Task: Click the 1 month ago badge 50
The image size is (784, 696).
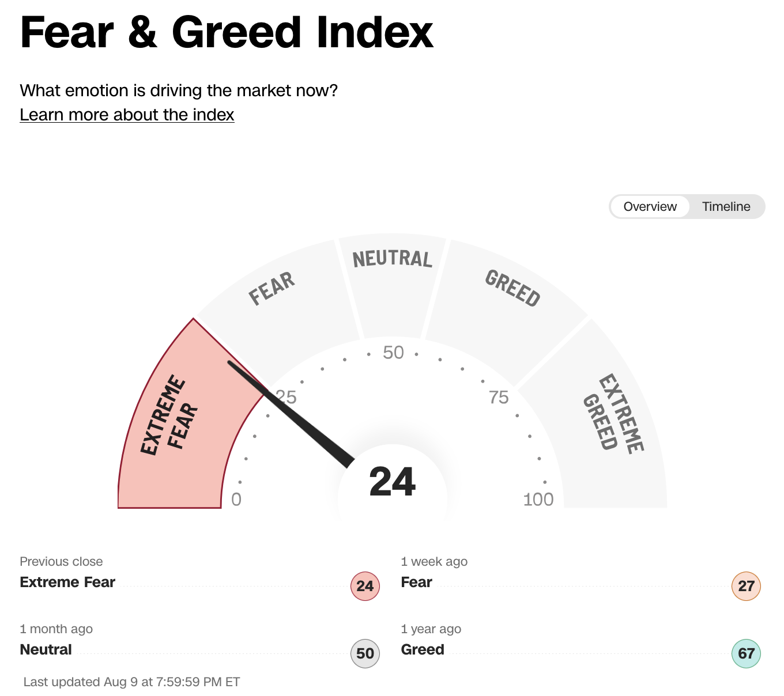Action: [x=365, y=653]
